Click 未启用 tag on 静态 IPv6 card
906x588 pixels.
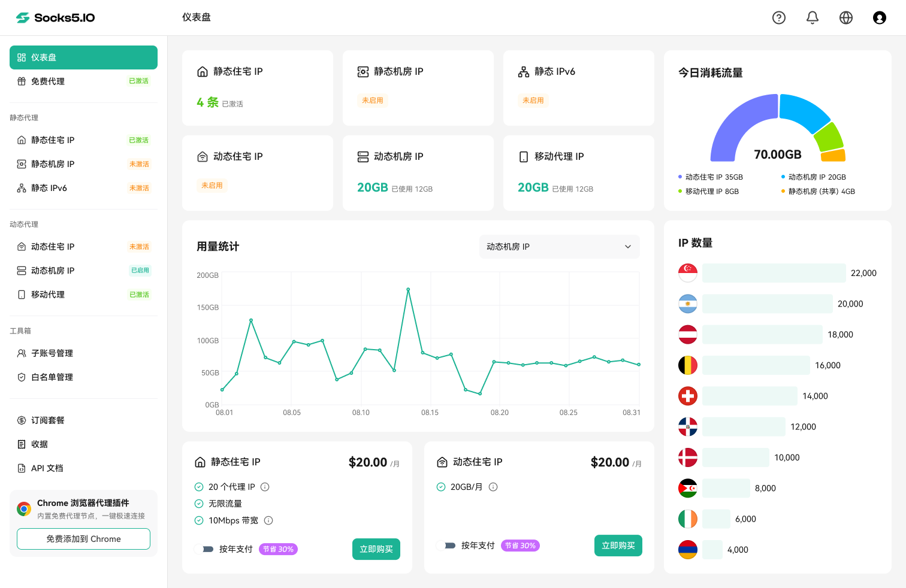533,101
